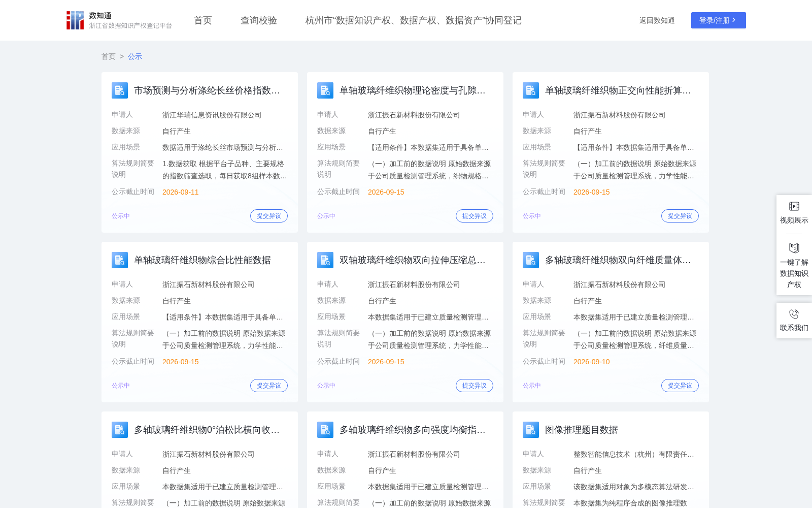Open the 查询校验 navigation item
This screenshot has width=812, height=508.
click(259, 20)
